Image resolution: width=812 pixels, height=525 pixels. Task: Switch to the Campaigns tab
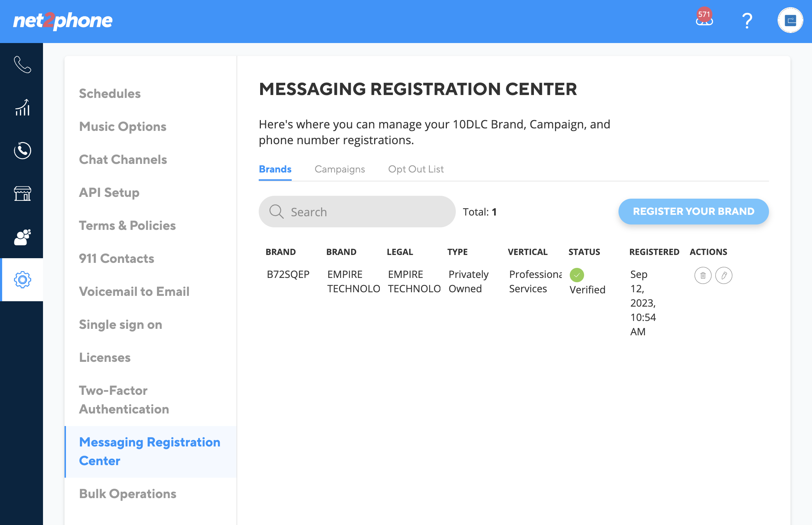(x=340, y=169)
